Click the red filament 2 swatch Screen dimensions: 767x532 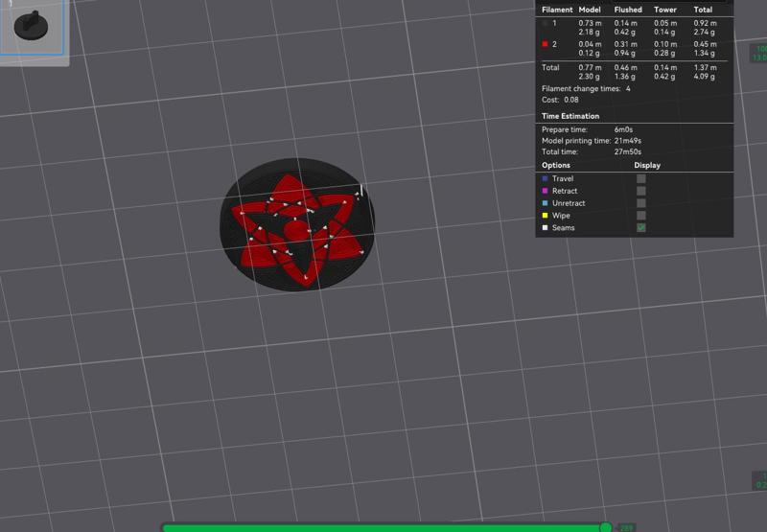545,44
